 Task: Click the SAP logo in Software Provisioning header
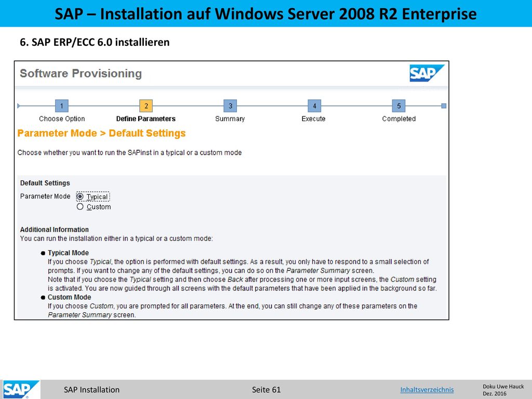427,73
